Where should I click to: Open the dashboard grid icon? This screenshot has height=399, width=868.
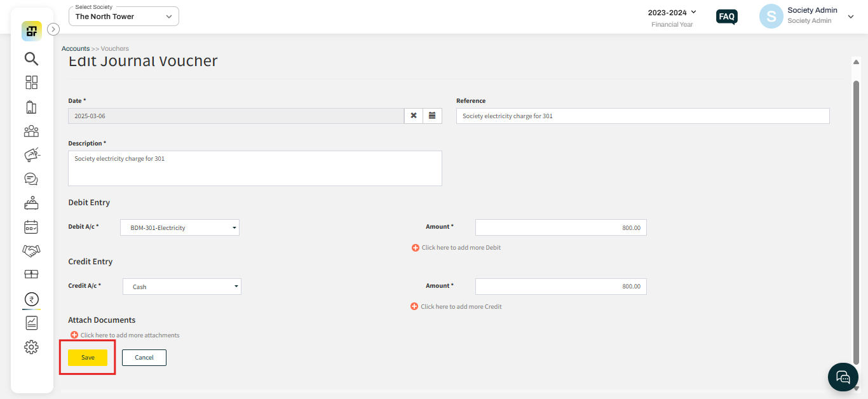click(31, 83)
